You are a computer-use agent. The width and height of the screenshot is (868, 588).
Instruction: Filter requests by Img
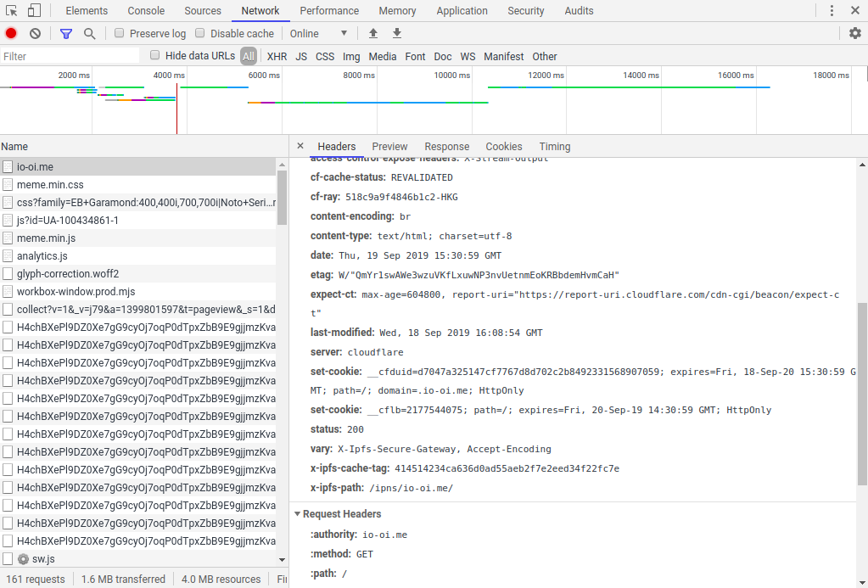351,57
